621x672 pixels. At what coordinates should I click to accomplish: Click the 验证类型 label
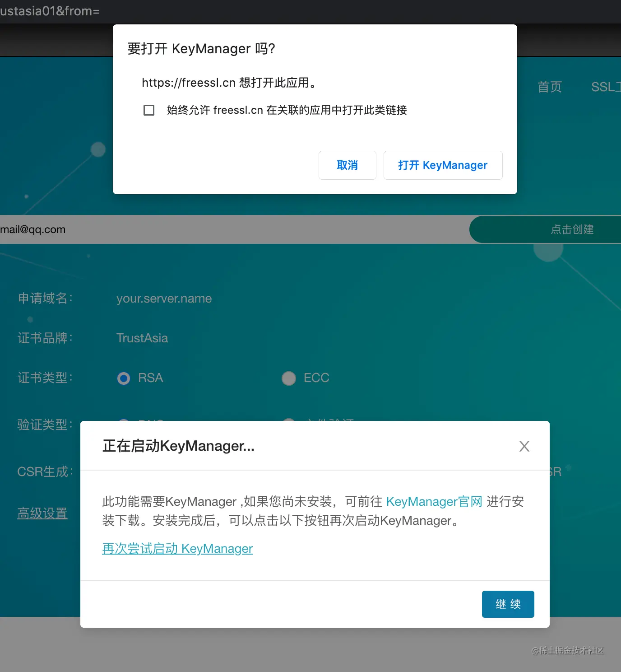point(45,425)
